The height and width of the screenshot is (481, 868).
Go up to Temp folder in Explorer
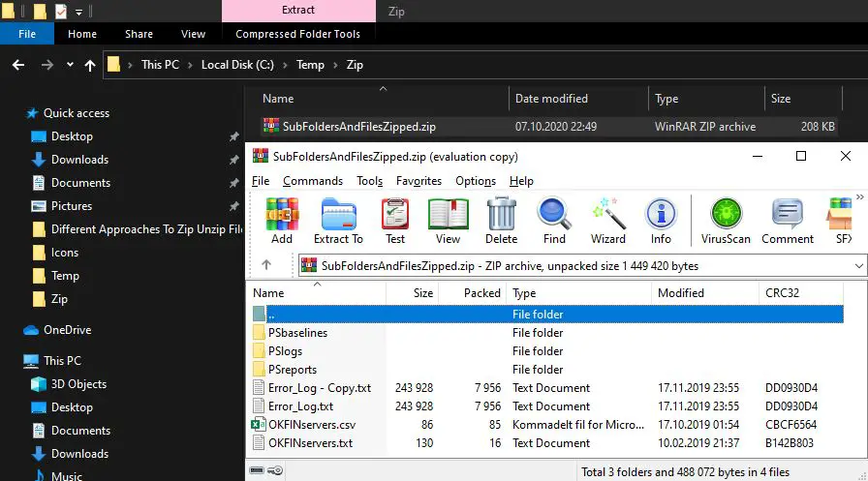pyautogui.click(x=90, y=65)
